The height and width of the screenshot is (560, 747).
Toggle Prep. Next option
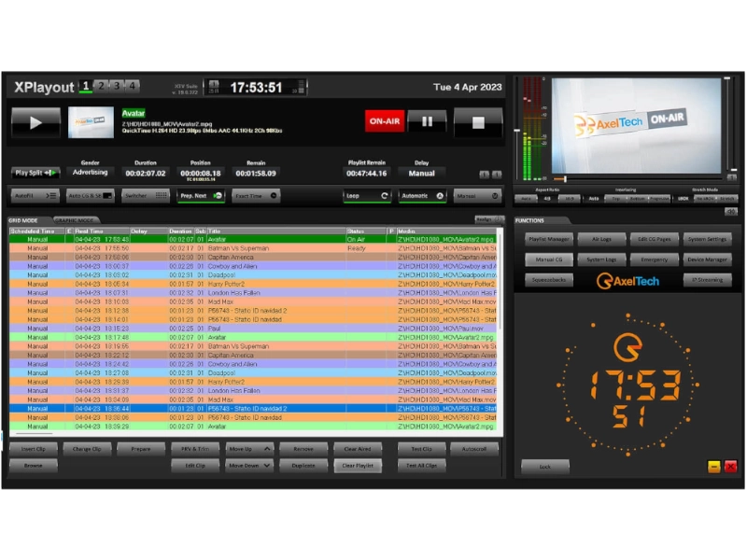tap(201, 196)
